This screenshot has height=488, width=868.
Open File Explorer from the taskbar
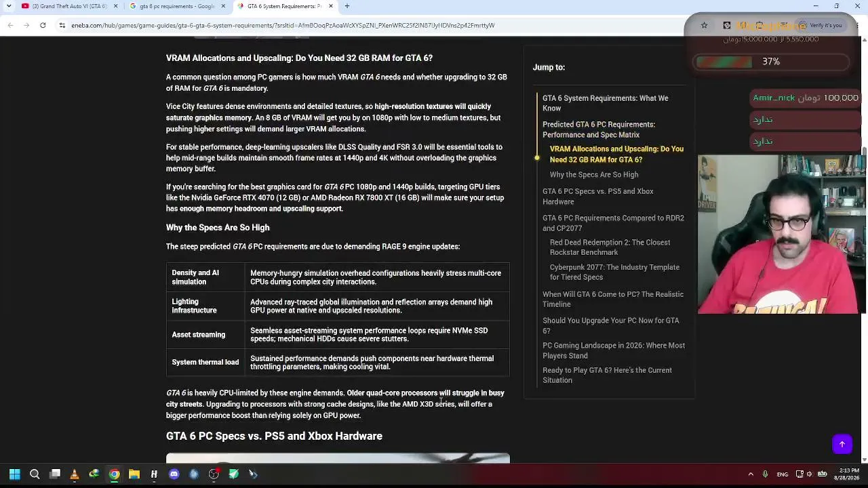pos(134,474)
